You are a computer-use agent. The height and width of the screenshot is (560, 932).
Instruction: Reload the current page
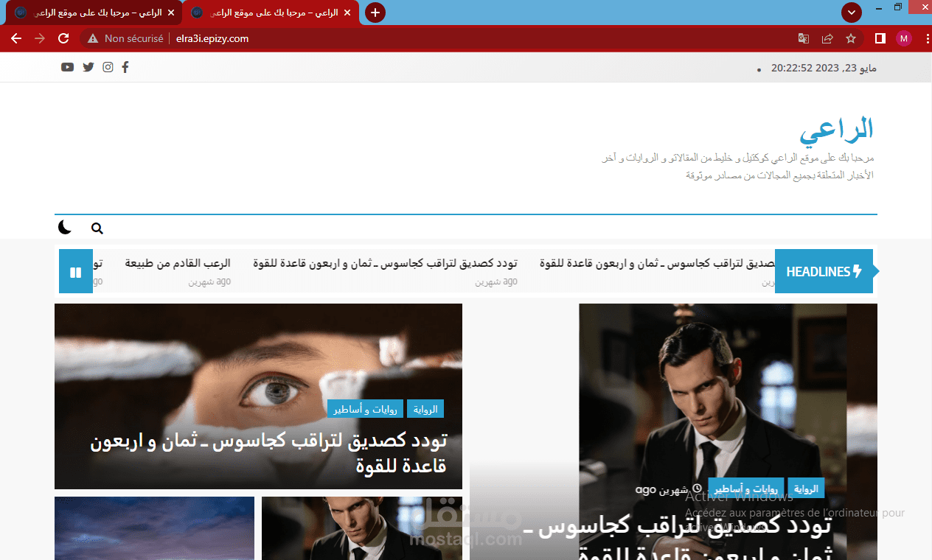coord(63,38)
